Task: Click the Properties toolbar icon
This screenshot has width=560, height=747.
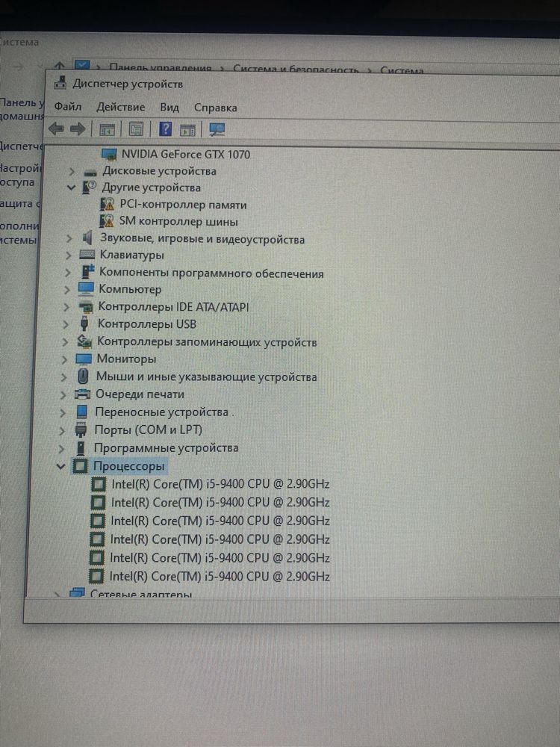Action: click(136, 129)
